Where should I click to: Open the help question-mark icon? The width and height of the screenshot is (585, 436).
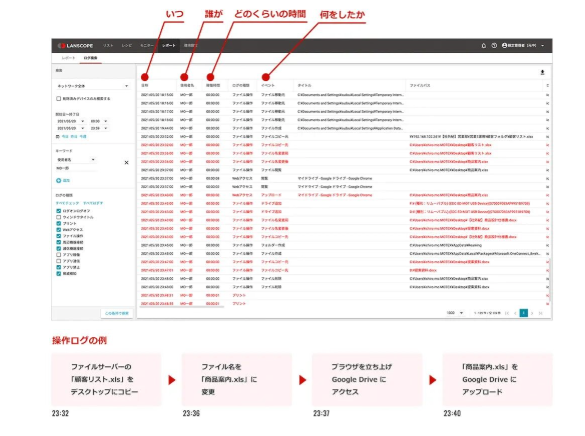tap(494, 46)
